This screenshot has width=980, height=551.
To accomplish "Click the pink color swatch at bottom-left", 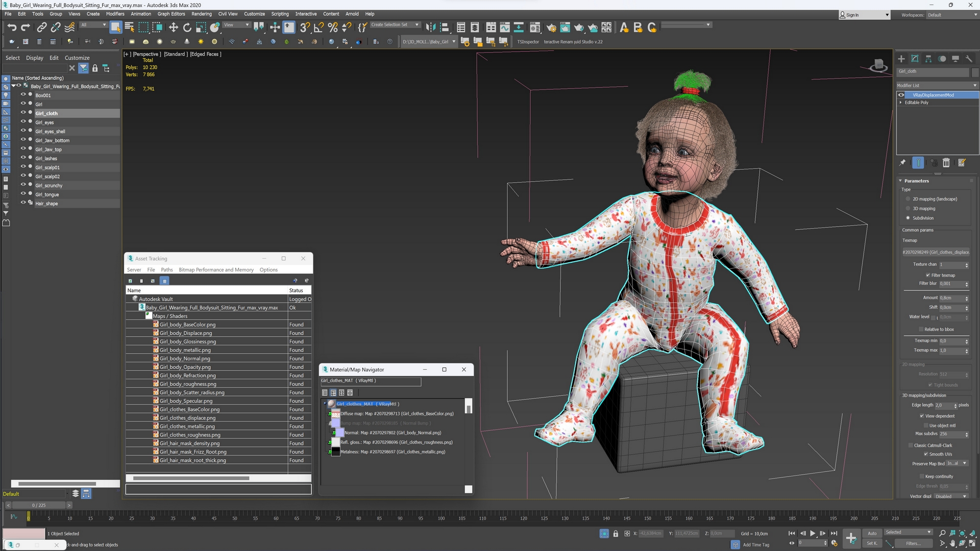I will 23,534.
